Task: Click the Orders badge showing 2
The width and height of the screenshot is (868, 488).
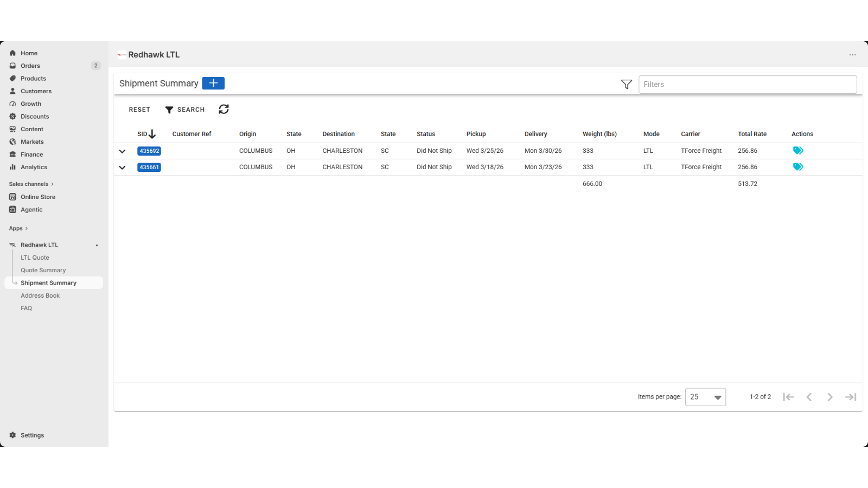Action: (x=96, y=66)
